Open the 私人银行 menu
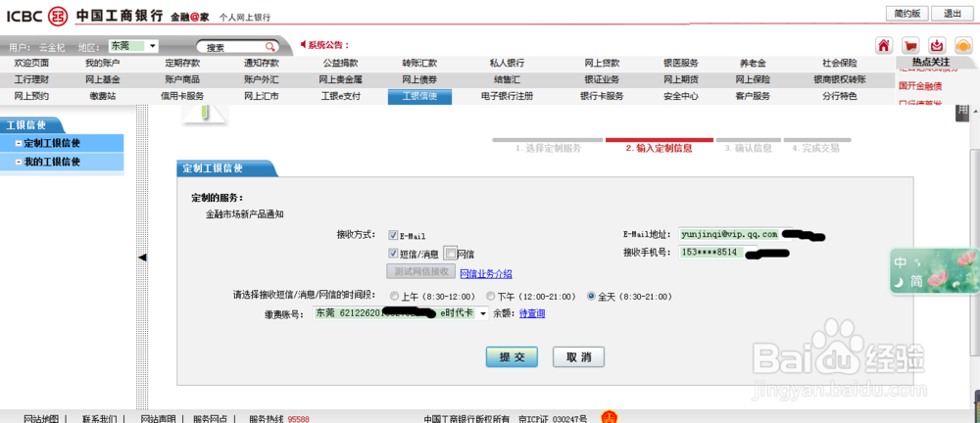 click(507, 63)
